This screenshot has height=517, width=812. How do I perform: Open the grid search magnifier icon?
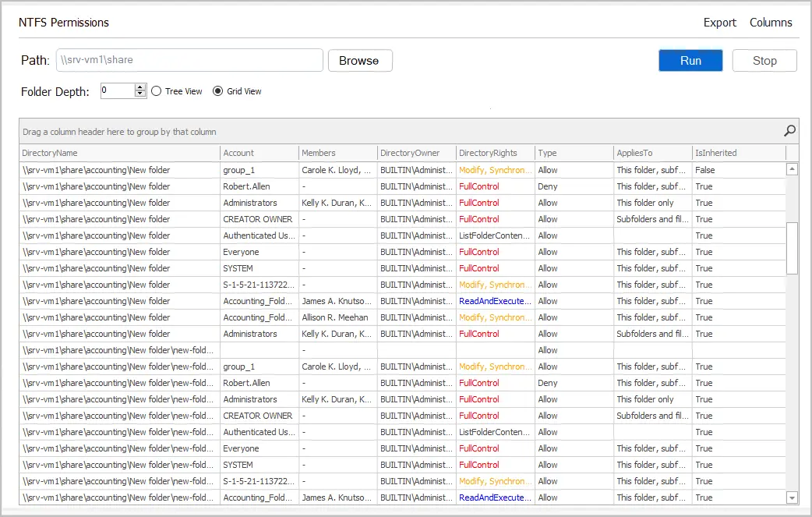click(789, 131)
